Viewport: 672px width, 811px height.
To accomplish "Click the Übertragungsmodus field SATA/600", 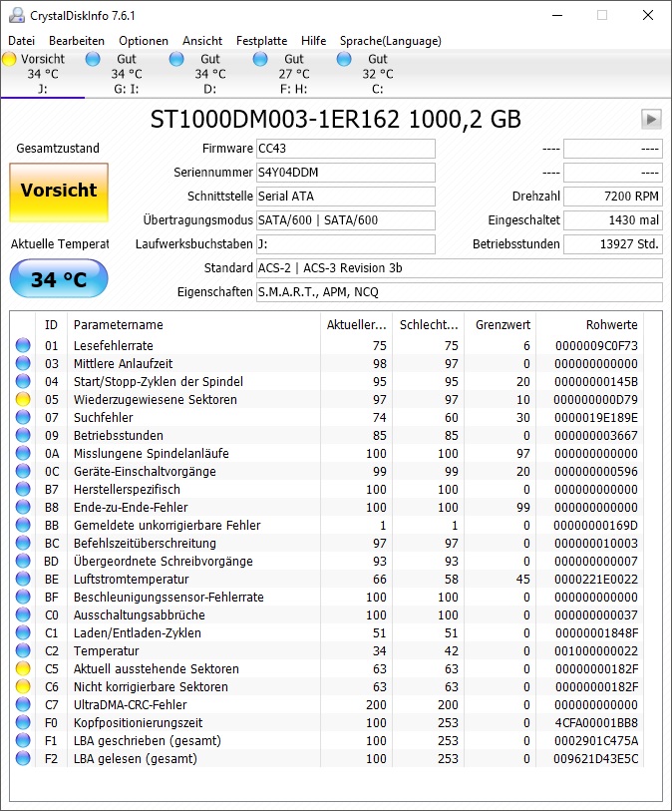I will coord(346,219).
